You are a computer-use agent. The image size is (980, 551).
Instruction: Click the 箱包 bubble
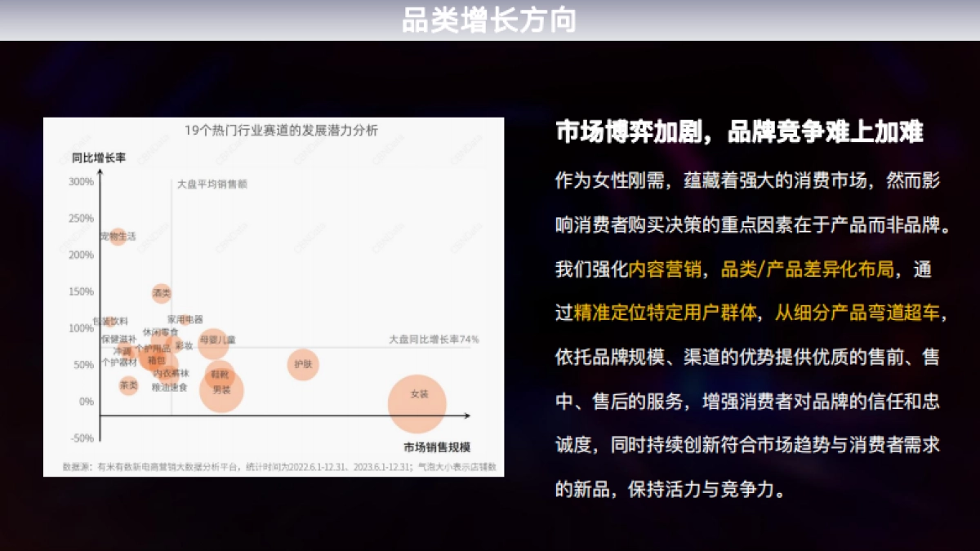click(x=157, y=362)
